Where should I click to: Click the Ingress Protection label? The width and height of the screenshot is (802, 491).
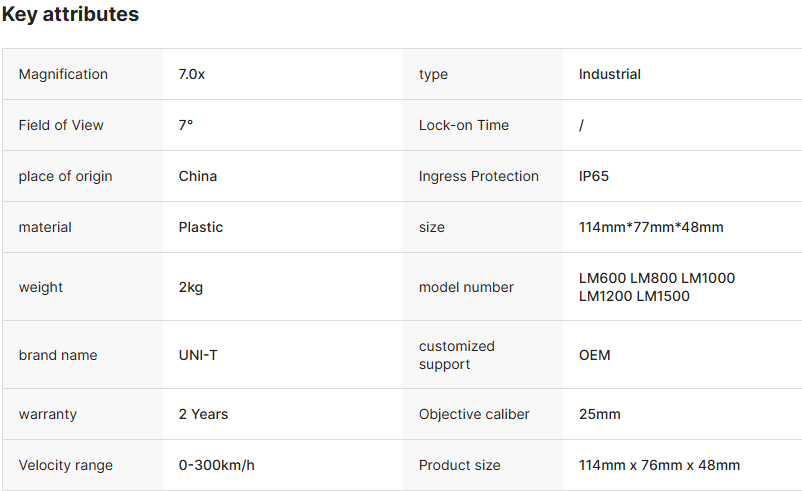tap(479, 176)
